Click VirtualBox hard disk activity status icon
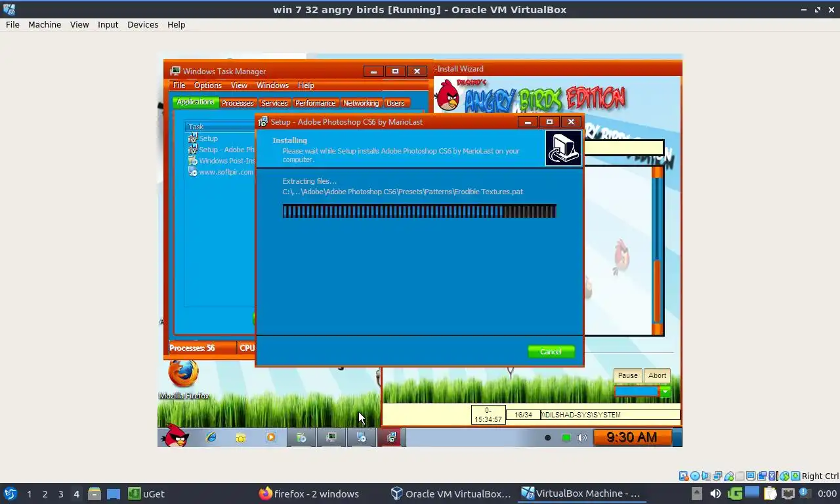 [x=684, y=476]
